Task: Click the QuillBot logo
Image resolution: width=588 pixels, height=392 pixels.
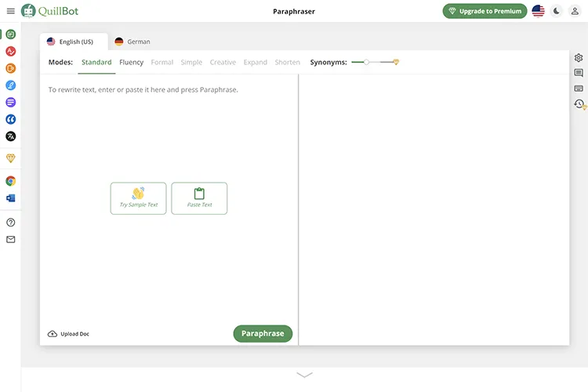Action: tap(50, 11)
